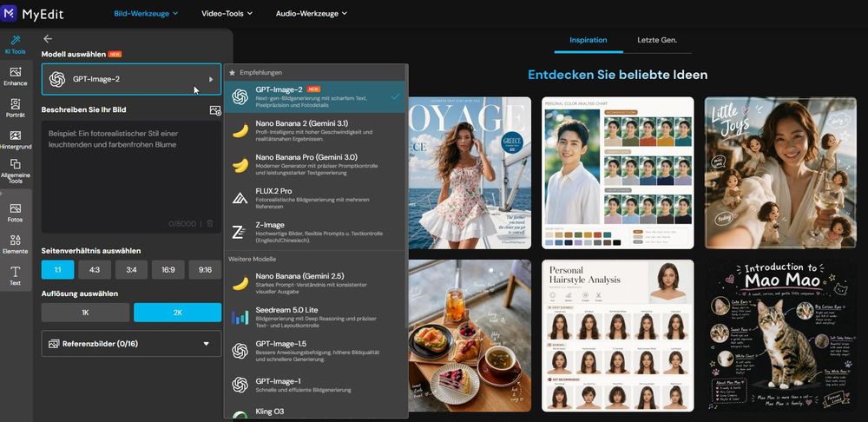Viewport: 868px width, 422px height.
Task: Expand the Referenzbilder (0/16) section
Action: pyautogui.click(x=131, y=344)
